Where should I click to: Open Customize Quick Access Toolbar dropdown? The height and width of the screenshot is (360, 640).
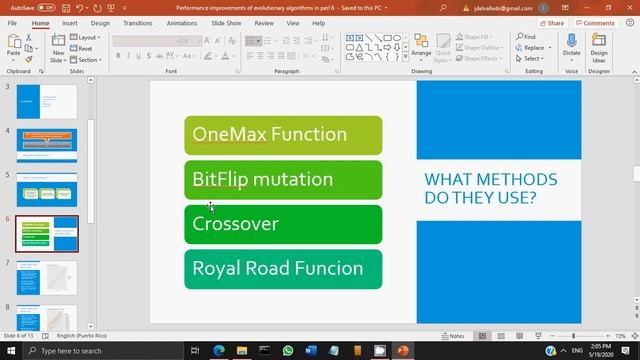[x=124, y=8]
